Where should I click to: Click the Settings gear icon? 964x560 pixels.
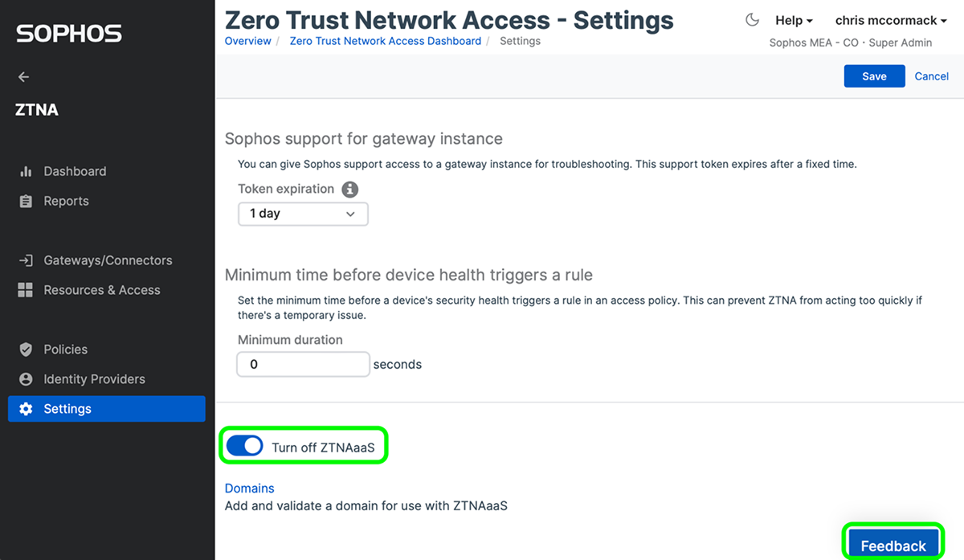[x=26, y=409]
